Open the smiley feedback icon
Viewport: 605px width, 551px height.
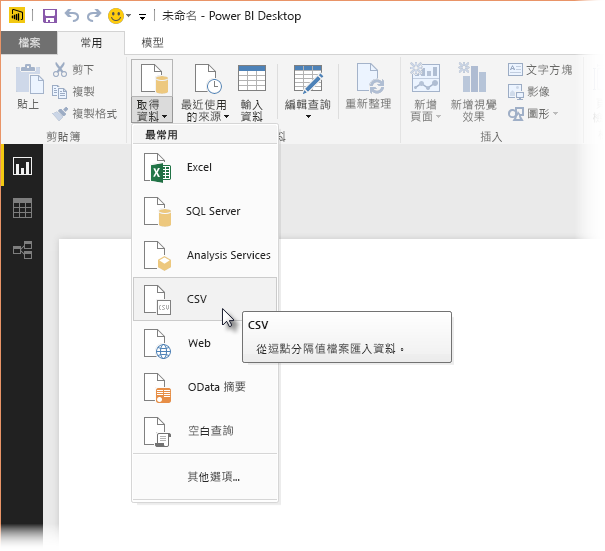pyautogui.click(x=115, y=16)
